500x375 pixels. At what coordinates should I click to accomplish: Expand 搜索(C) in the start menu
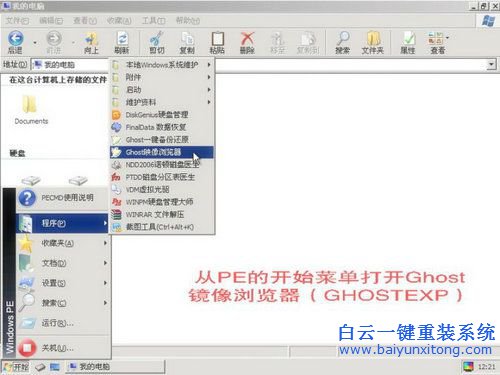(63, 303)
